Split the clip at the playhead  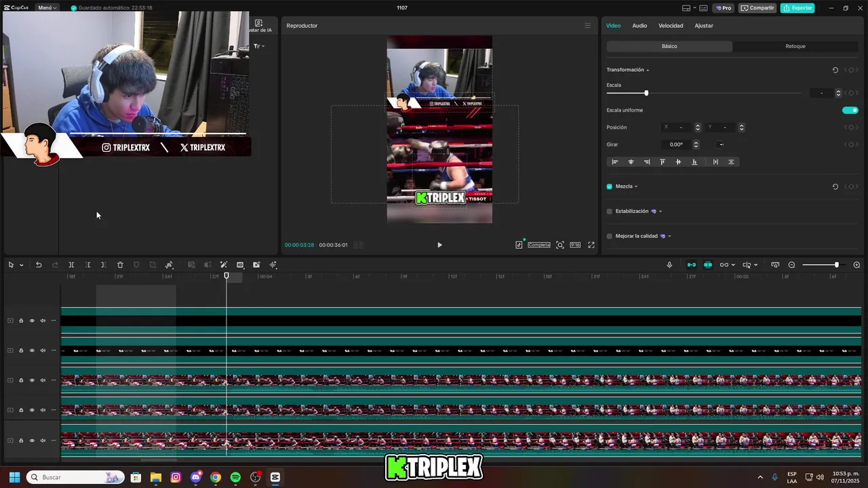coord(71,265)
